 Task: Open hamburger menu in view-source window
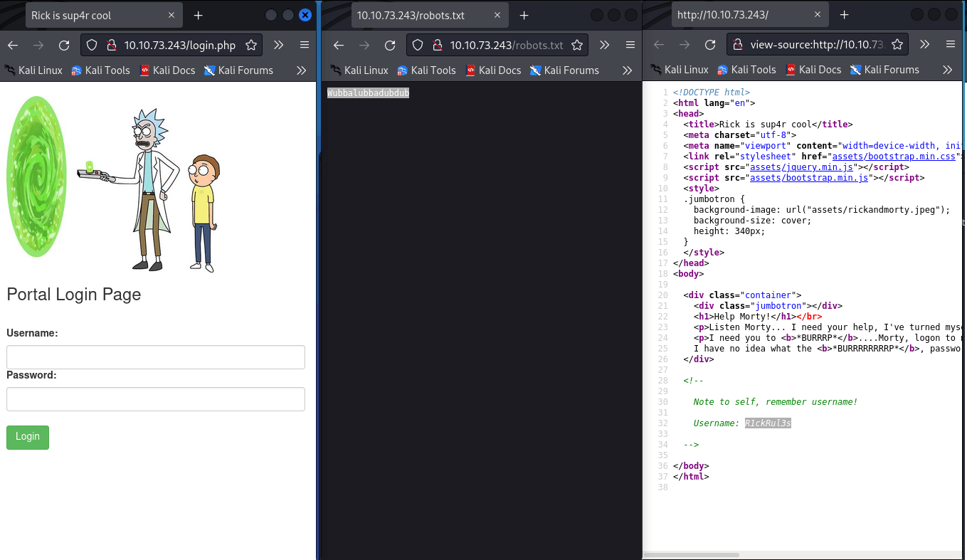pos(951,44)
